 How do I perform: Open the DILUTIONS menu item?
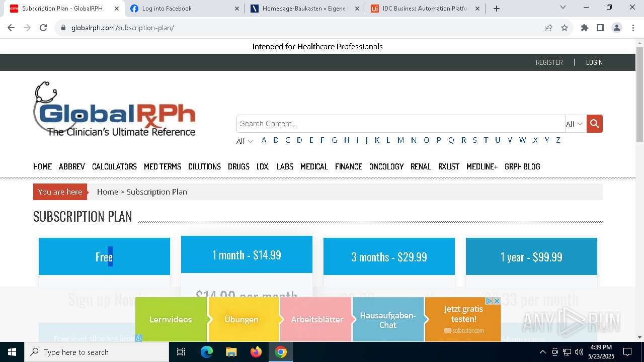tap(204, 166)
